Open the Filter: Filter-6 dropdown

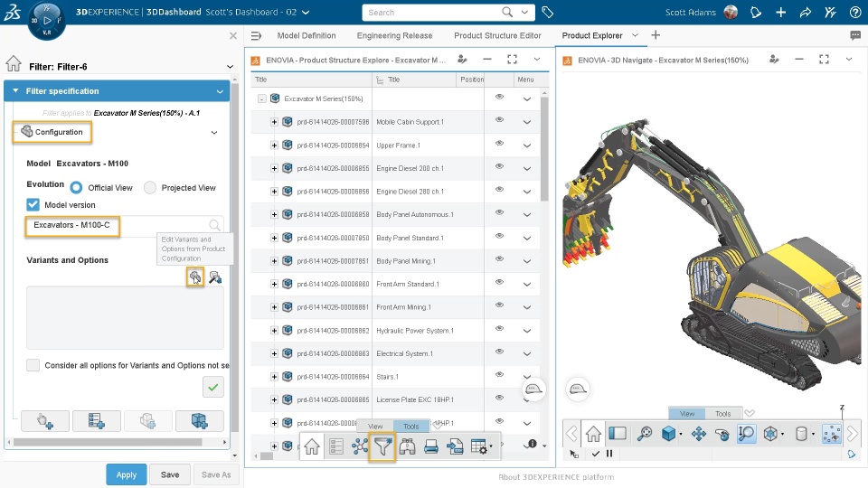click(230, 67)
